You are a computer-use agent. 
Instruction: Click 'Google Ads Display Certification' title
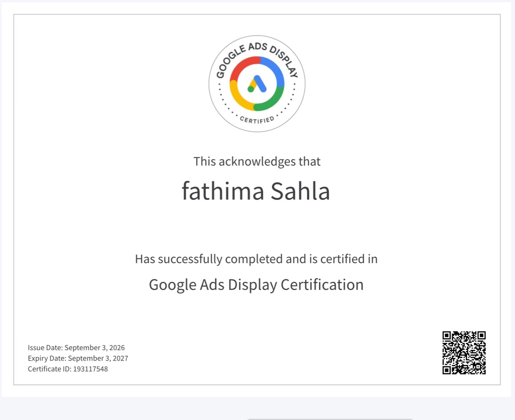(256, 285)
